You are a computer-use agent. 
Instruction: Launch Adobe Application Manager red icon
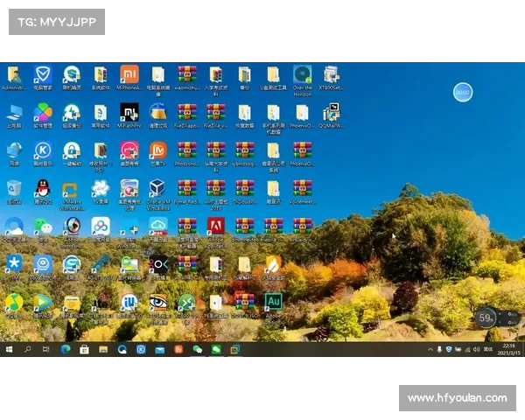216,227
